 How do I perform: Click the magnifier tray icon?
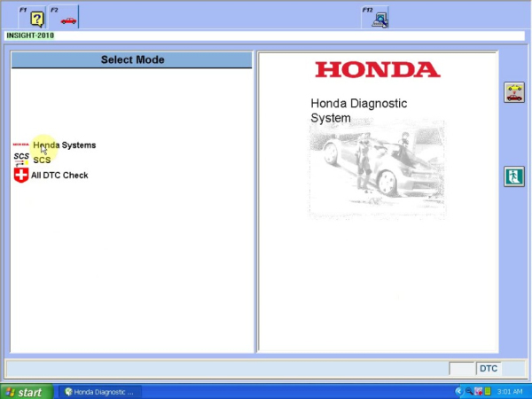coord(470,392)
